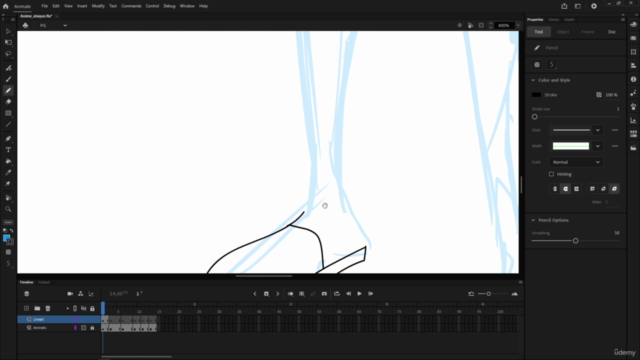The height and width of the screenshot is (360, 640).
Task: Step back one frame
Action: click(x=348, y=294)
